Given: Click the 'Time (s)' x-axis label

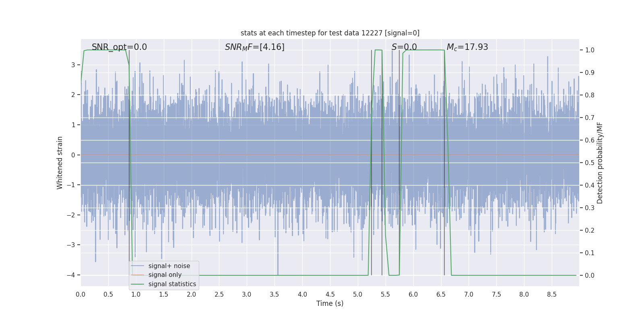Looking at the screenshot, I should click(330, 303).
